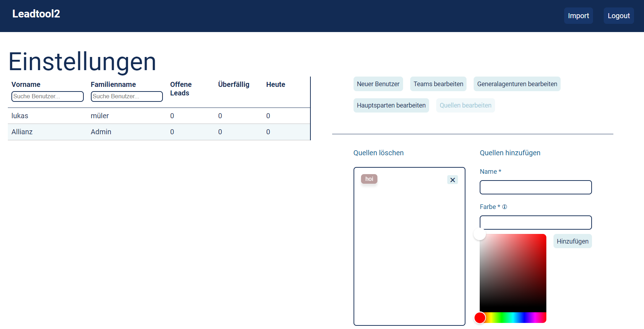
Task: Click the red hue slider handle
Action: point(480,318)
